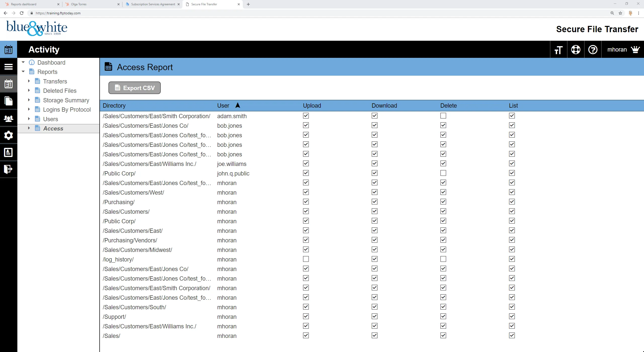This screenshot has width=644, height=352.
Task: Click the help question mark icon
Action: 593,50
